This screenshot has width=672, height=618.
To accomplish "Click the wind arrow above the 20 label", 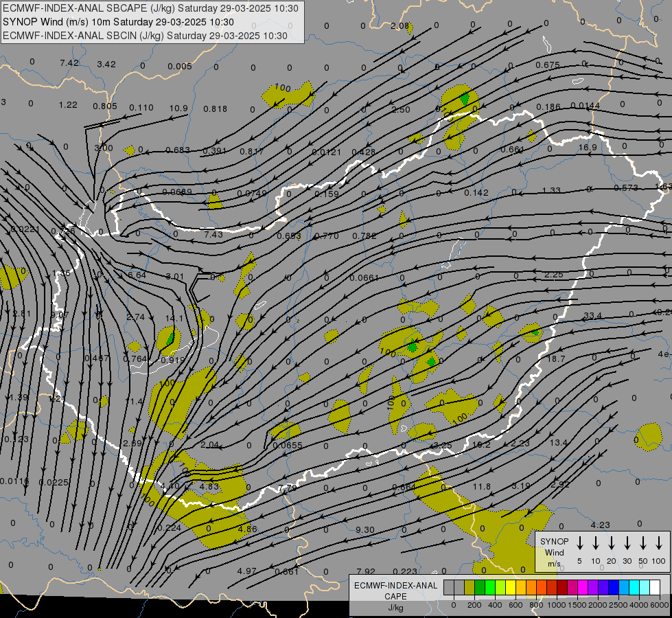I will (x=612, y=542).
